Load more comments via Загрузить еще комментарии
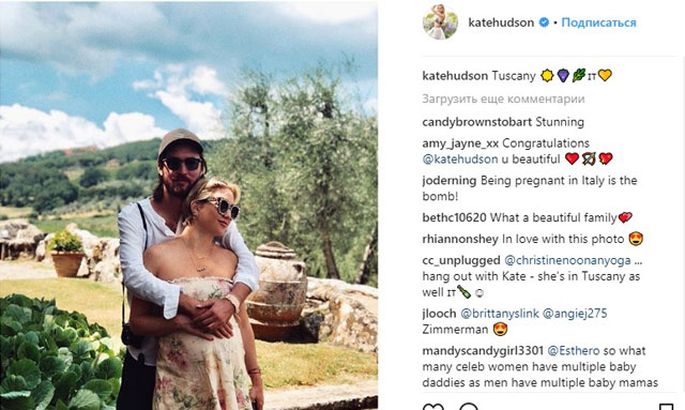Image resolution: width=685 pixels, height=410 pixels. (503, 99)
